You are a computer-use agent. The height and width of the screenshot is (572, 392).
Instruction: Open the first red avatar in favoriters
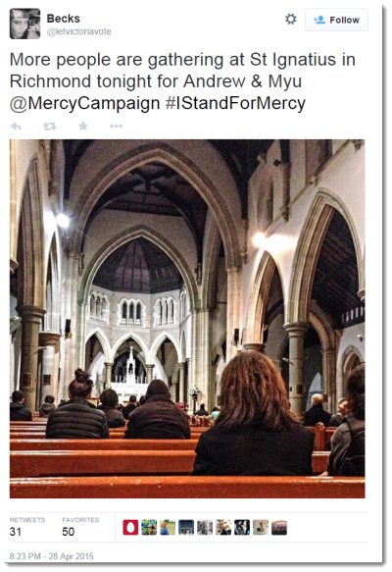pyautogui.click(x=130, y=528)
